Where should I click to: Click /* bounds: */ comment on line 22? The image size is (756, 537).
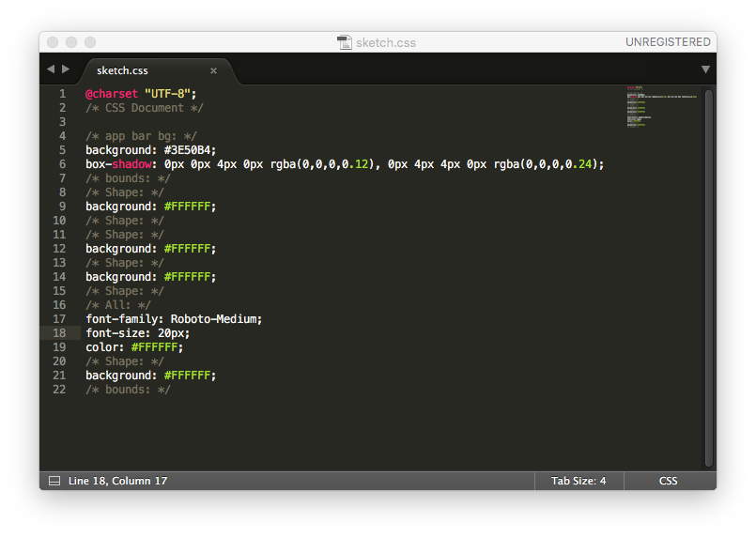click(x=129, y=389)
